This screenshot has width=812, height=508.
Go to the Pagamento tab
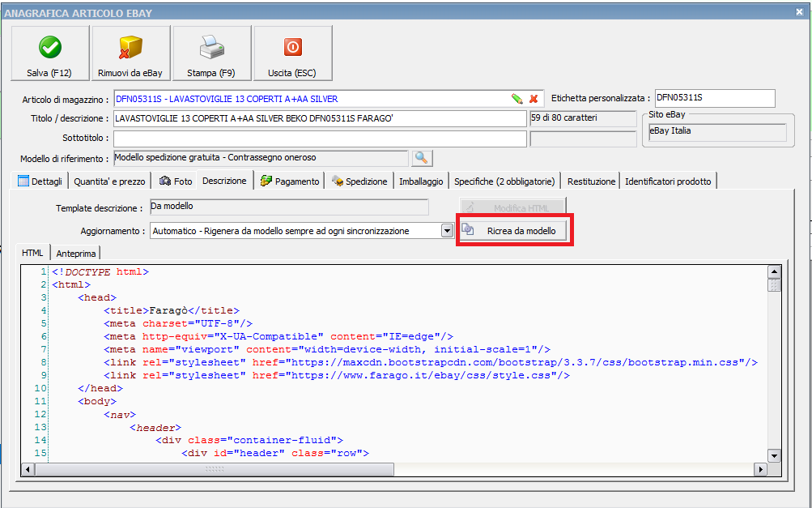pos(290,181)
